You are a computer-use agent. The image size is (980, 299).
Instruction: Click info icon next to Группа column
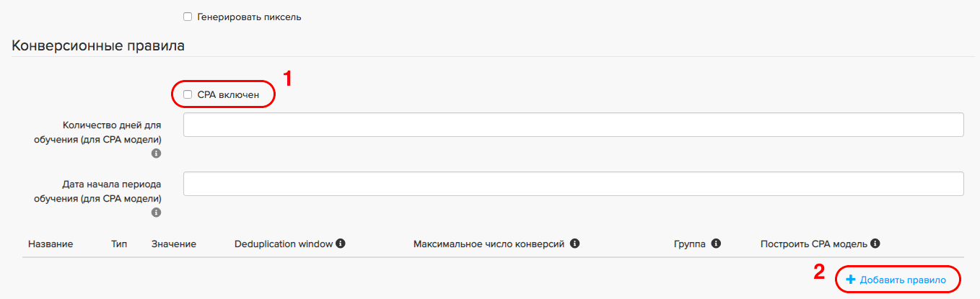coord(716,244)
